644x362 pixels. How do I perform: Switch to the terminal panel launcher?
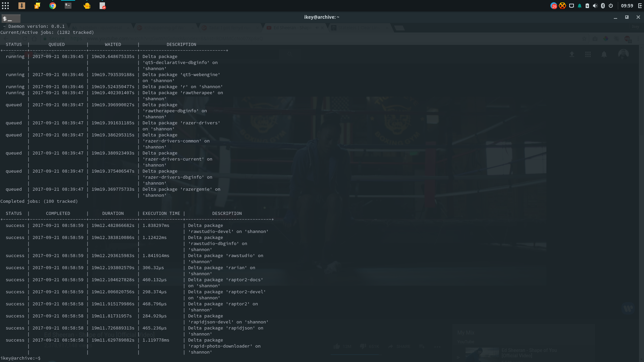point(68,6)
